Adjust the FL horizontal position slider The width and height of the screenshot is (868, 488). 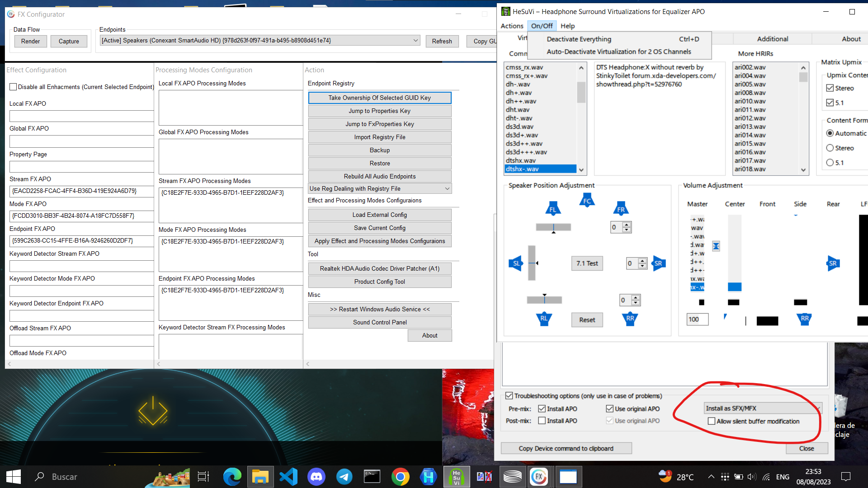point(553,228)
